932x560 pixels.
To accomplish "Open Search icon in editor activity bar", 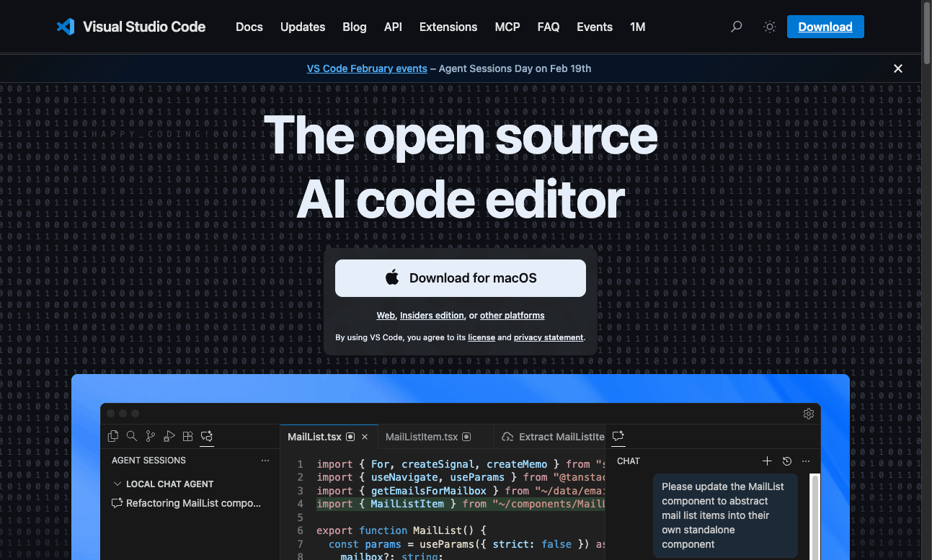I will click(x=132, y=436).
